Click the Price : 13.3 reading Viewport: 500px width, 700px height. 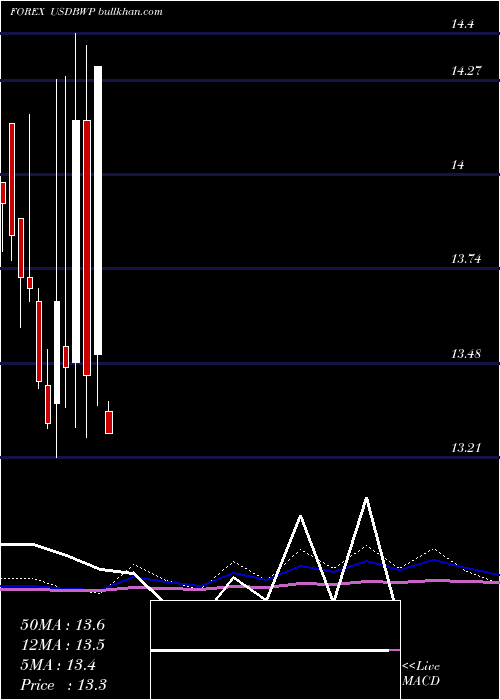tap(63, 685)
